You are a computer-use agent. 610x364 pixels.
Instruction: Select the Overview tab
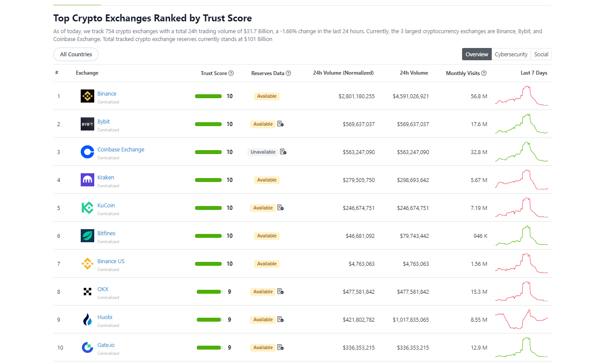pyautogui.click(x=477, y=55)
